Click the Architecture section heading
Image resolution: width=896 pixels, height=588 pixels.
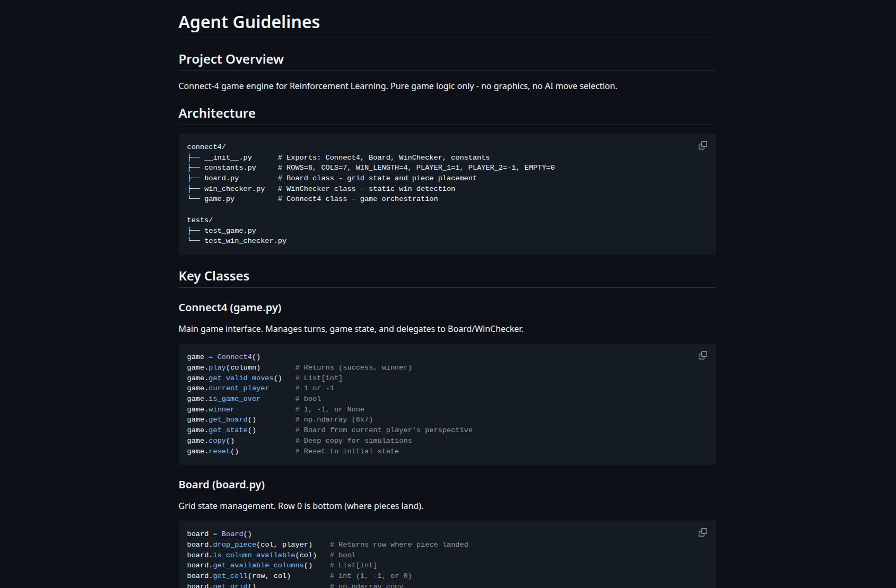click(216, 113)
